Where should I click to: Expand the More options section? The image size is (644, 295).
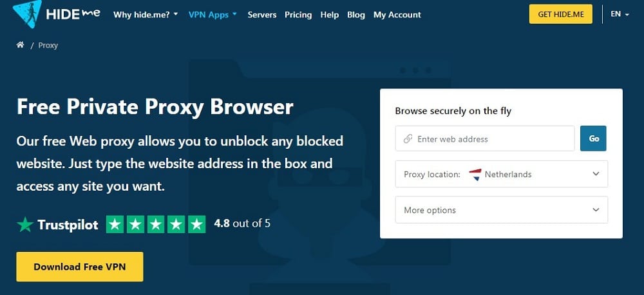(x=502, y=210)
